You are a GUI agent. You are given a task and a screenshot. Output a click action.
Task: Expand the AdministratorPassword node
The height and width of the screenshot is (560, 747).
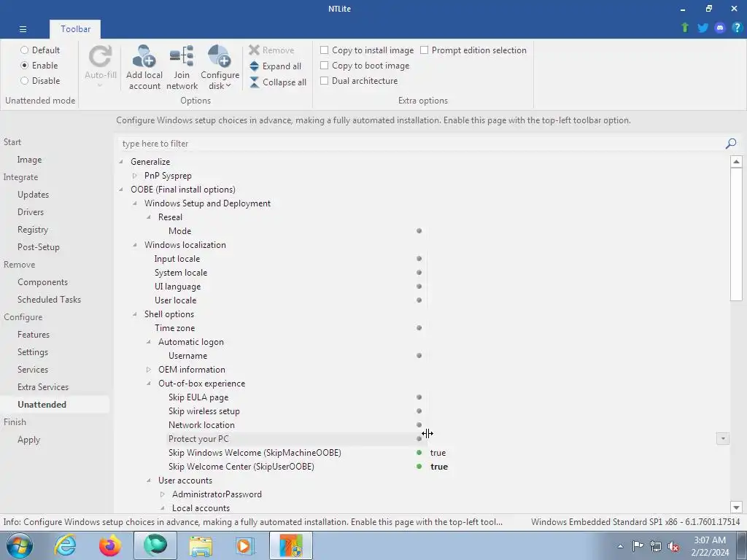(x=163, y=494)
